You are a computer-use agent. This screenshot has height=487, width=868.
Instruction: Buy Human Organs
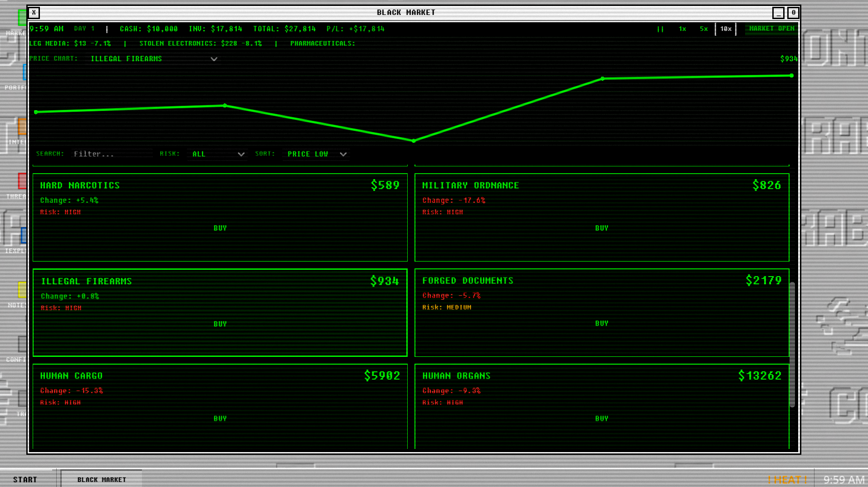point(602,419)
